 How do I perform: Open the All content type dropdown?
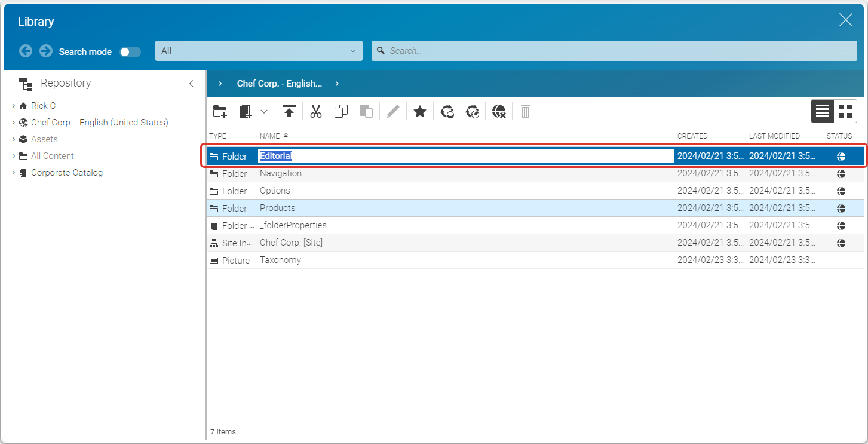click(259, 51)
